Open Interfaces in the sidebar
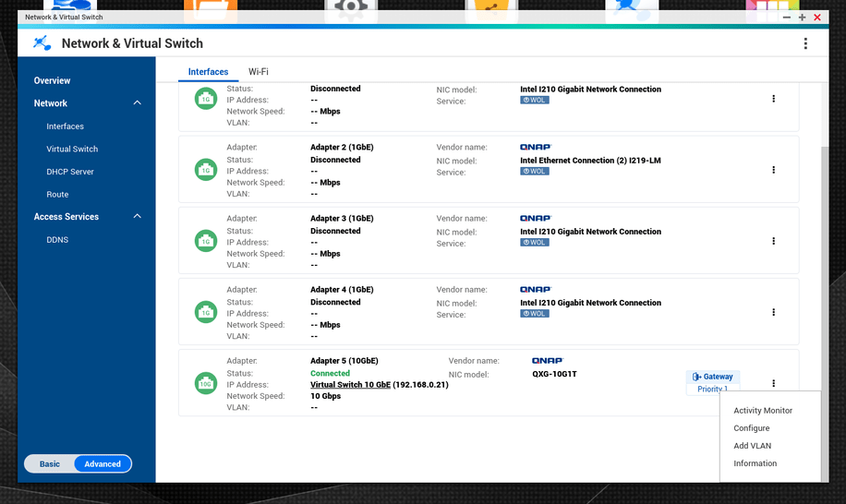Image resolution: width=846 pixels, height=504 pixels. coord(65,126)
